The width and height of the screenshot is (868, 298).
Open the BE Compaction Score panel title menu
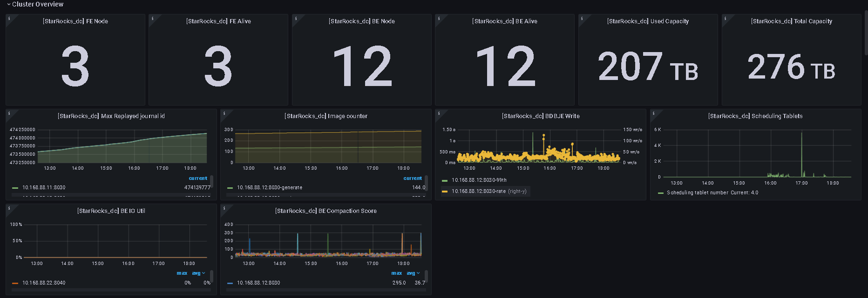coord(326,211)
